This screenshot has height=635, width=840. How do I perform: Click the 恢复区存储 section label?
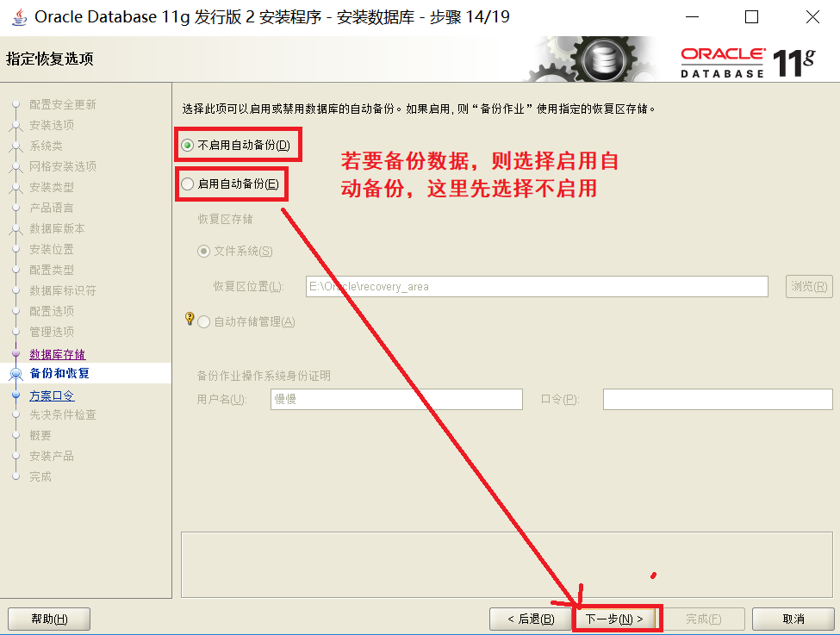point(225,219)
